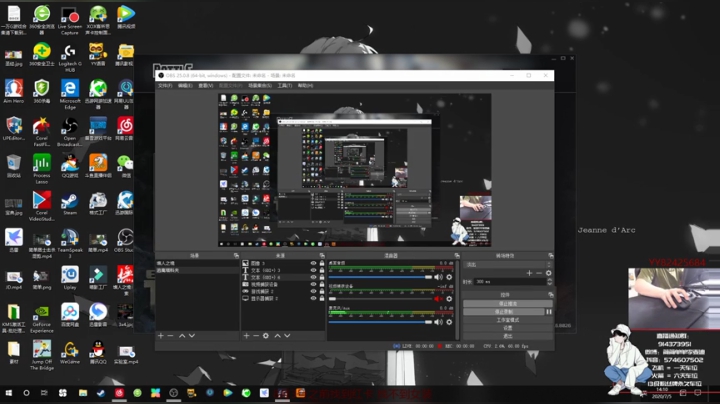The width and height of the screenshot is (720, 404).
Task: Unmute the red muted speaker for the capture device
Action: (439, 299)
